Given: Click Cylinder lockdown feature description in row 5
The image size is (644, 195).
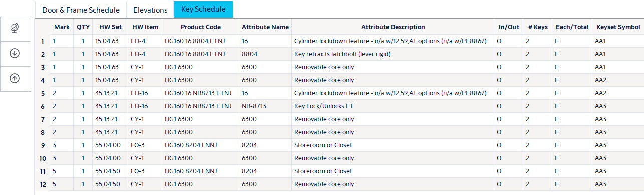Looking at the screenshot, I should 391,93.
